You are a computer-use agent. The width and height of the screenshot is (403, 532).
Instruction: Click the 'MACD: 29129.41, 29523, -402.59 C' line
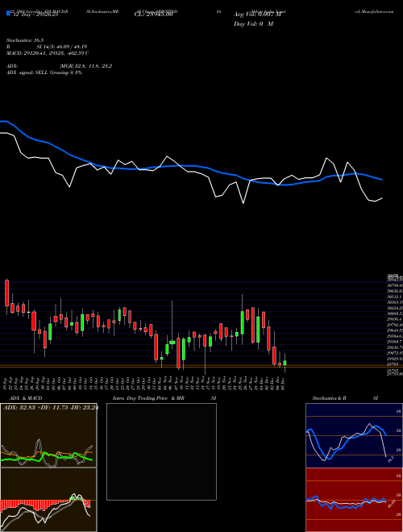(x=48, y=53)
